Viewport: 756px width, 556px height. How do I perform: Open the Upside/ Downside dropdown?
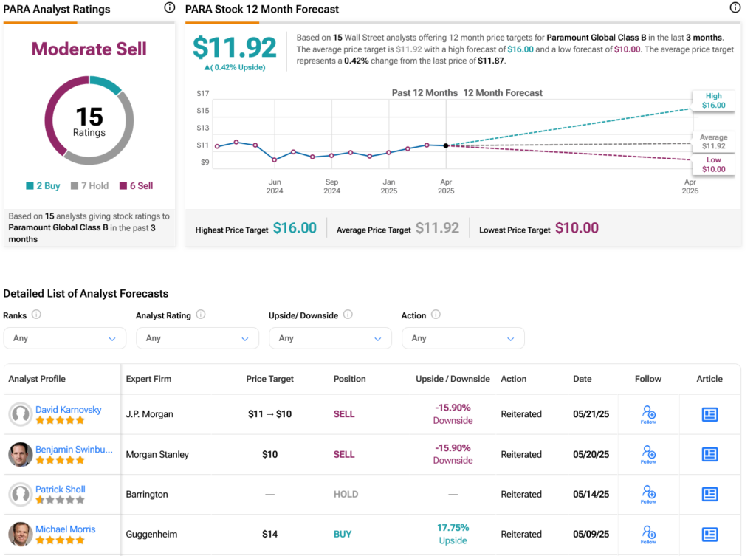coord(330,338)
